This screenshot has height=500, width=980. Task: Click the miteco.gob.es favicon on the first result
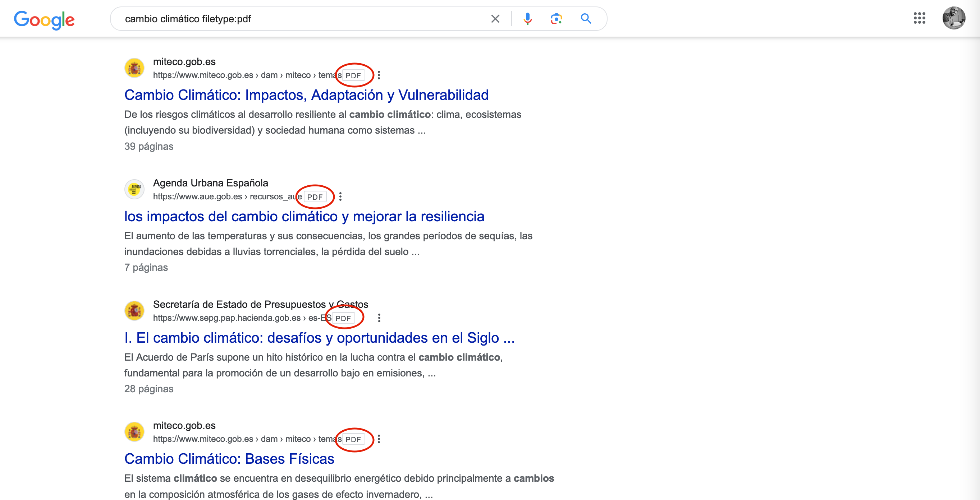[134, 68]
